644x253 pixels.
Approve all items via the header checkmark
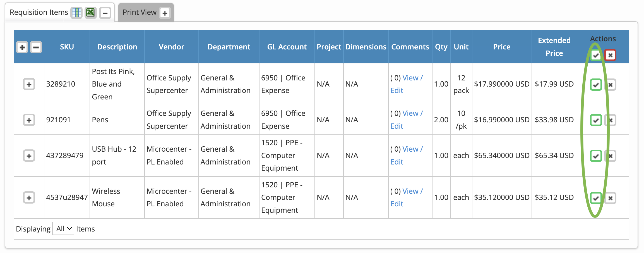coord(596,55)
